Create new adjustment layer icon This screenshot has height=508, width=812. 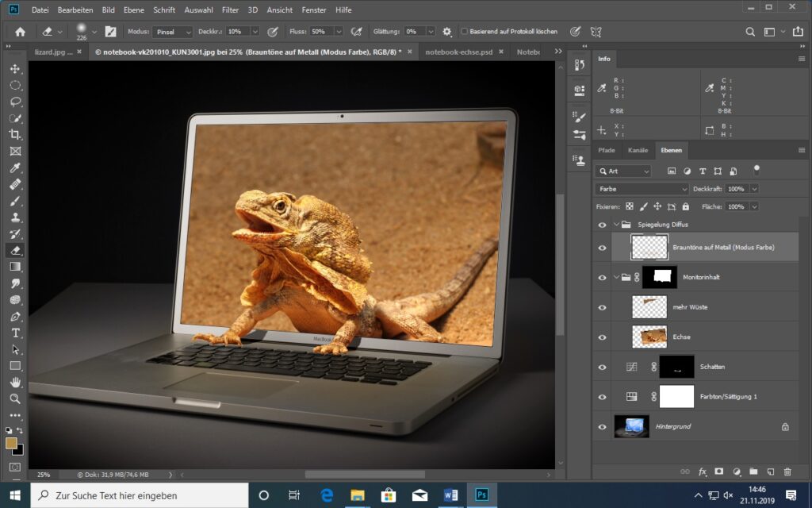(737, 471)
